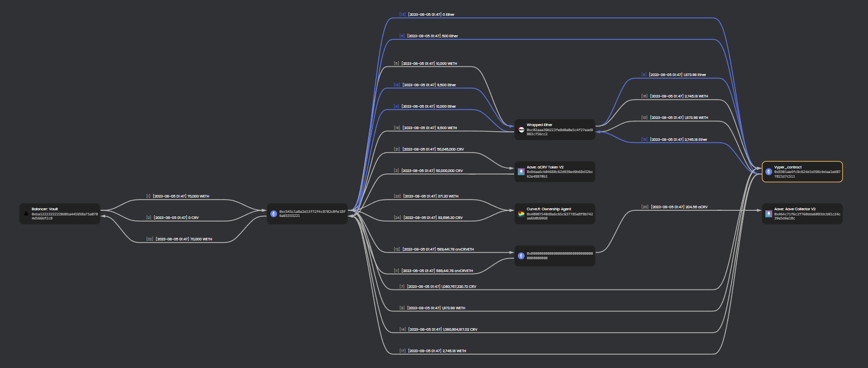This screenshot has height=368, width=868.
Task: Select edge label [7] 1,080,767,220.72 CRV
Action: tap(438, 287)
